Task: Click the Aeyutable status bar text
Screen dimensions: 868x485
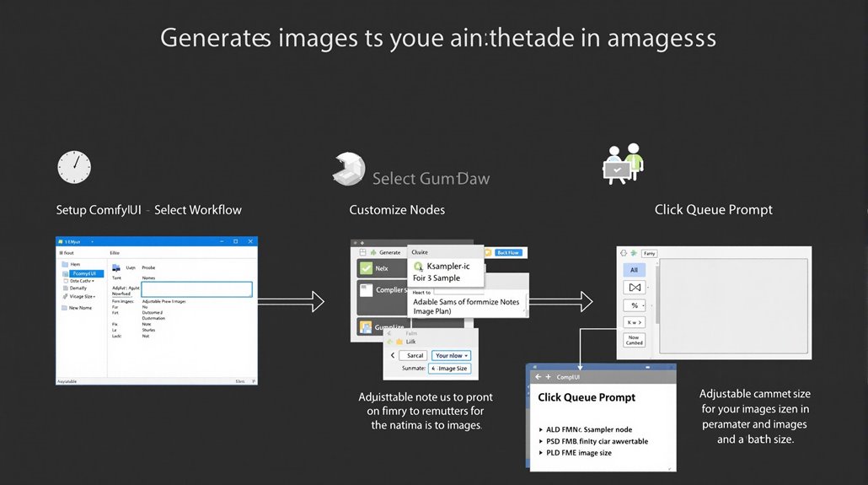Action: pyautogui.click(x=67, y=381)
